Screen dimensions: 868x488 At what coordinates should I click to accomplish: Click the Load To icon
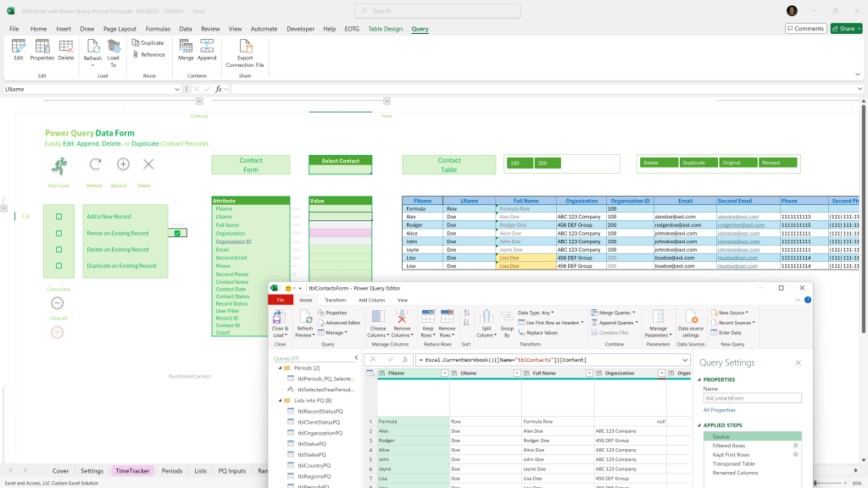[114, 53]
